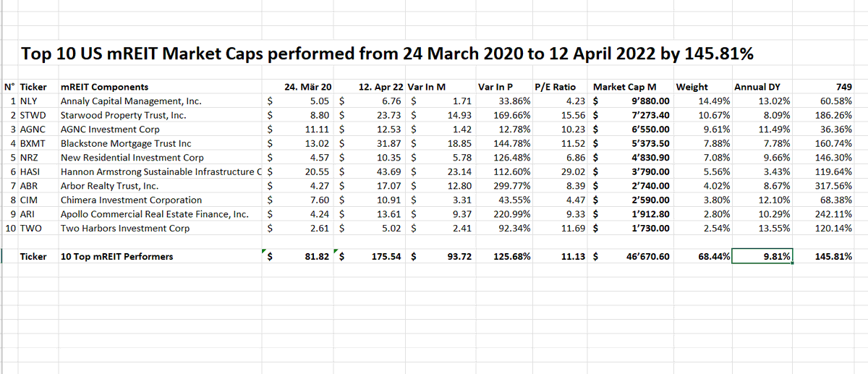Select the Var In P header

coord(495,87)
